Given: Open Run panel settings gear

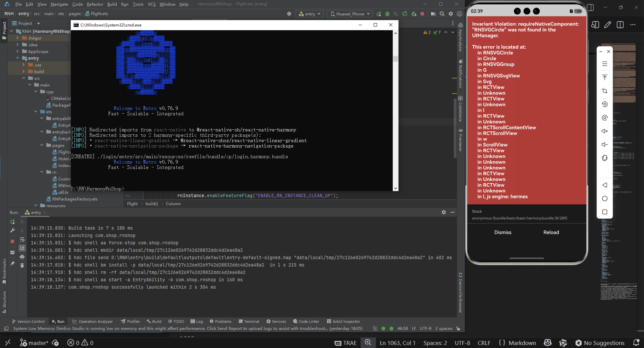Looking at the screenshot, I should click(444, 212).
